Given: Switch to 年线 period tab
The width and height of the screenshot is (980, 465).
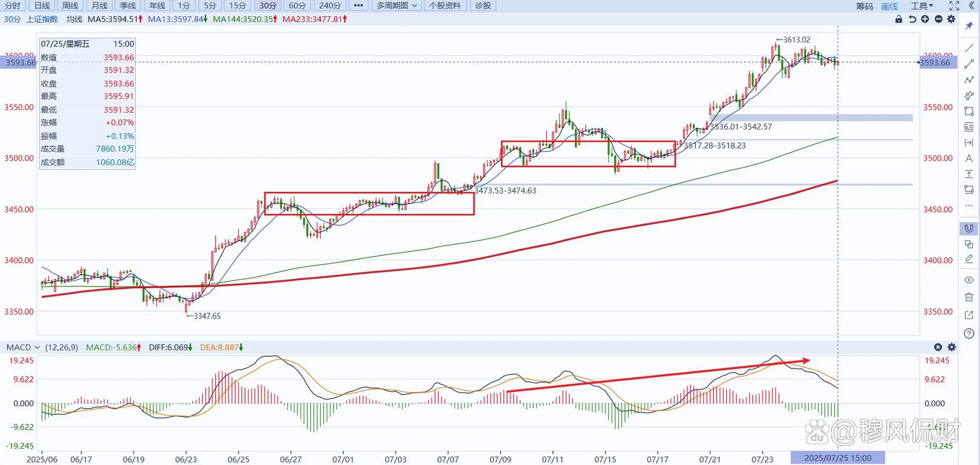Looking at the screenshot, I should (157, 5).
